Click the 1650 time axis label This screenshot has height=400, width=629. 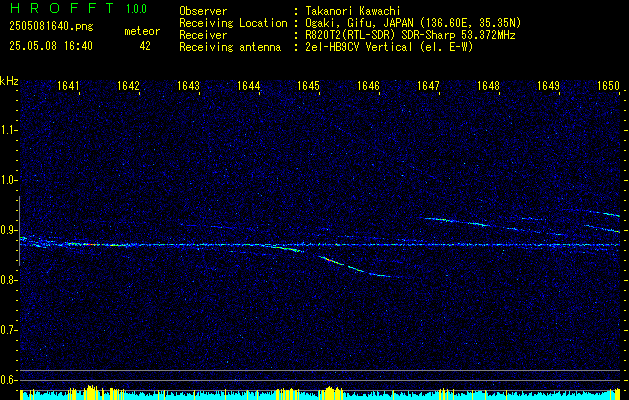click(x=609, y=85)
